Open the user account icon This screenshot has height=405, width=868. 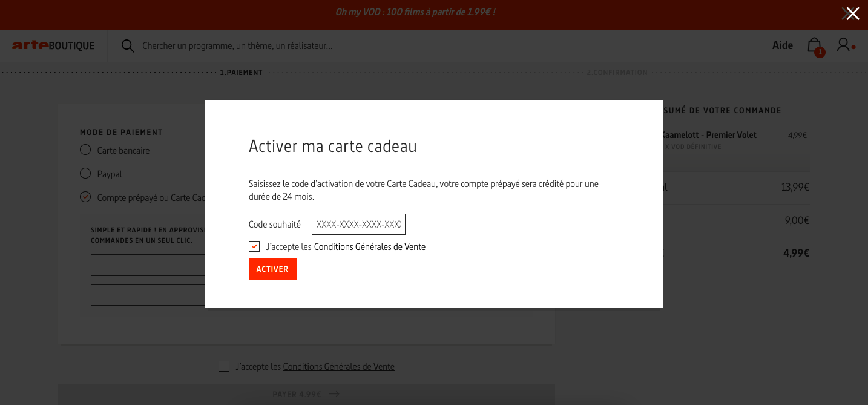[x=843, y=45]
